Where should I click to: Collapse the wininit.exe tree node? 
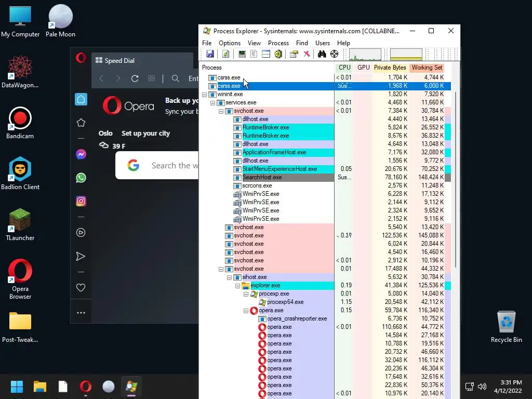coord(204,95)
